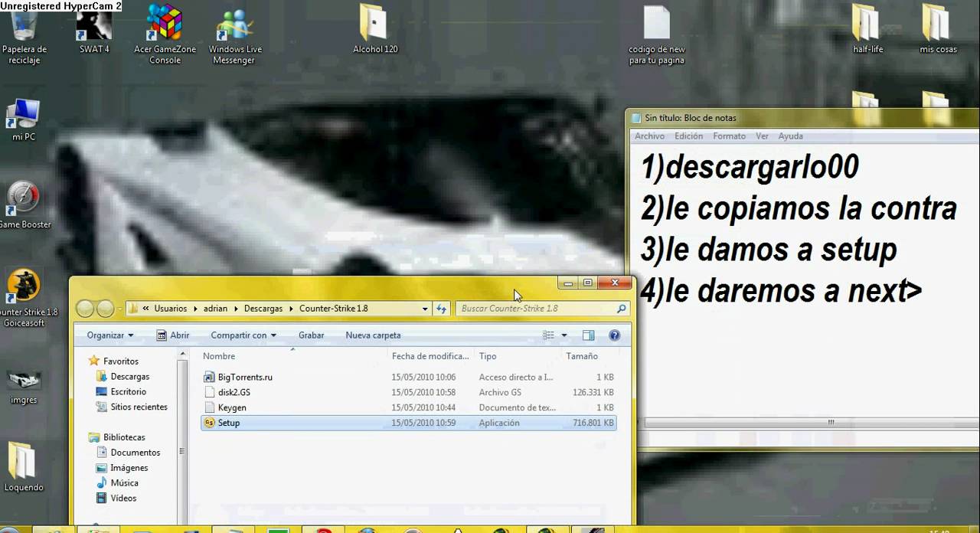Select the Loquendo desktop folder
The width and height of the screenshot is (980, 533).
coord(24,467)
